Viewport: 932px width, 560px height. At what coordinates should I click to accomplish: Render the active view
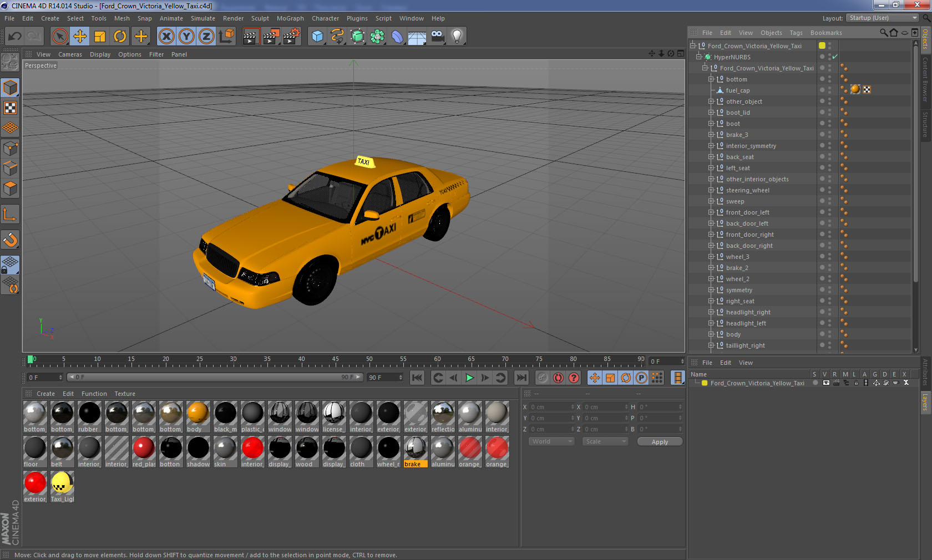click(251, 37)
